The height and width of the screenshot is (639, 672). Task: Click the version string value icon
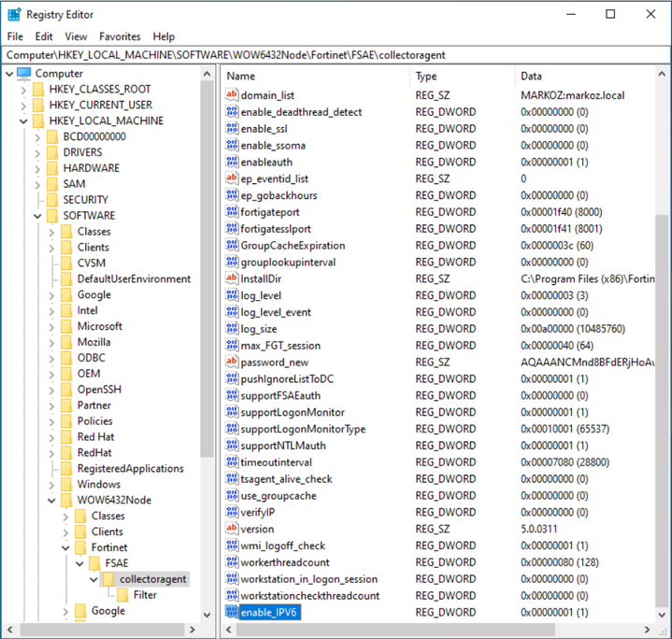pyautogui.click(x=232, y=529)
